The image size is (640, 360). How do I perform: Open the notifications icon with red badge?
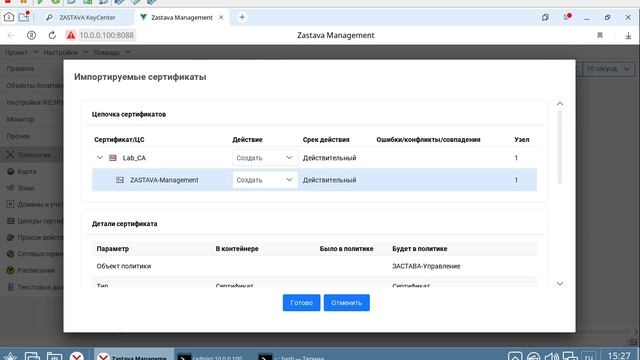567,17
